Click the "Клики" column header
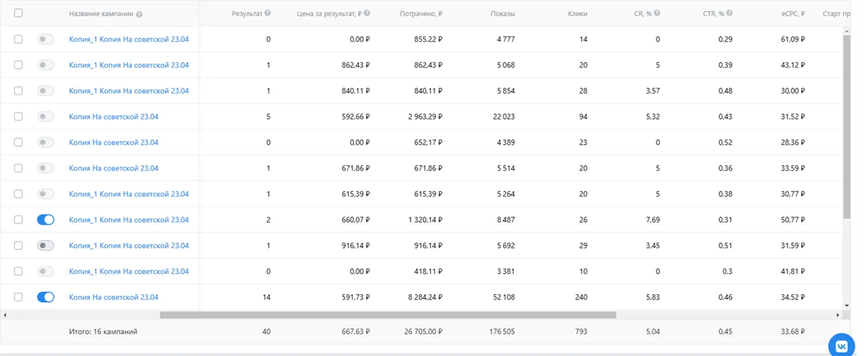Image resolution: width=868 pixels, height=356 pixels. tap(578, 14)
